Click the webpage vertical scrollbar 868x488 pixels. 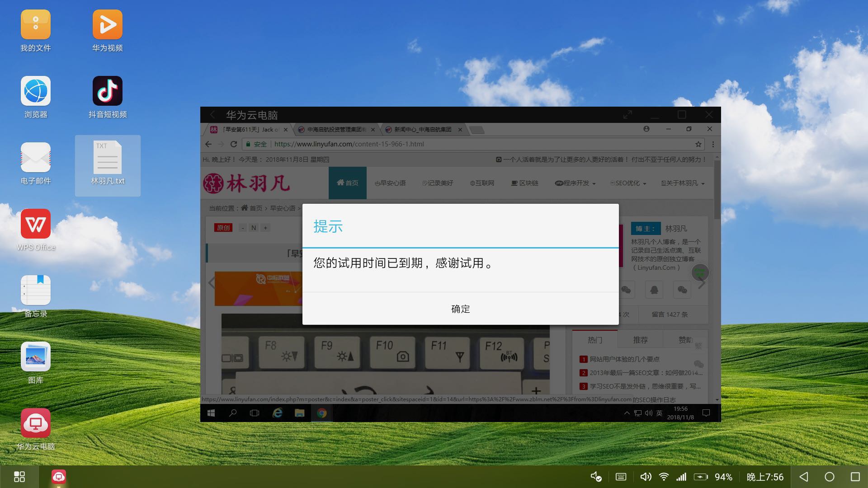(717, 190)
